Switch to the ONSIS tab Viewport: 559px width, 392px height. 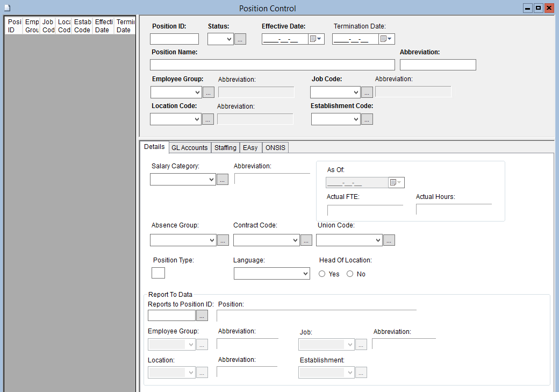(x=276, y=148)
